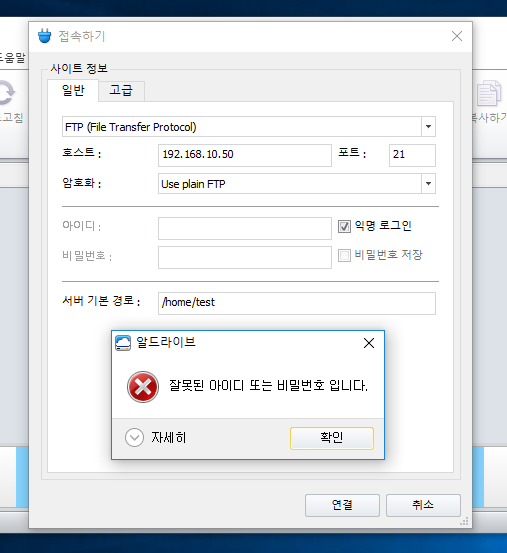Open the FTP protocol dropdown

[x=428, y=127]
